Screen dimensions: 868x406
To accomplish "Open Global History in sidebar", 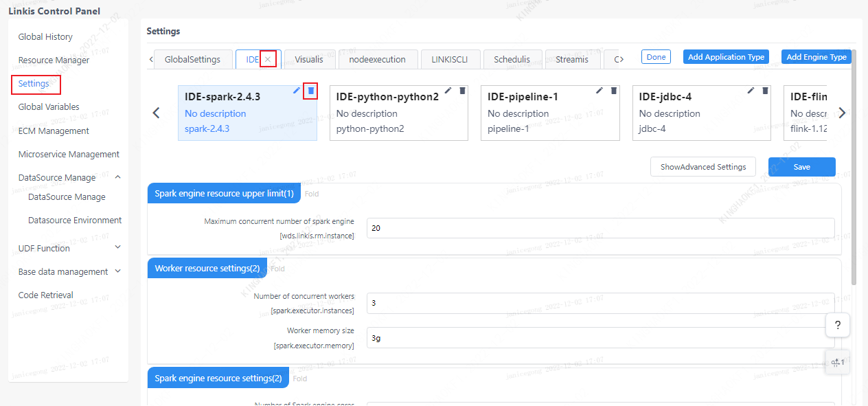I will pos(45,37).
